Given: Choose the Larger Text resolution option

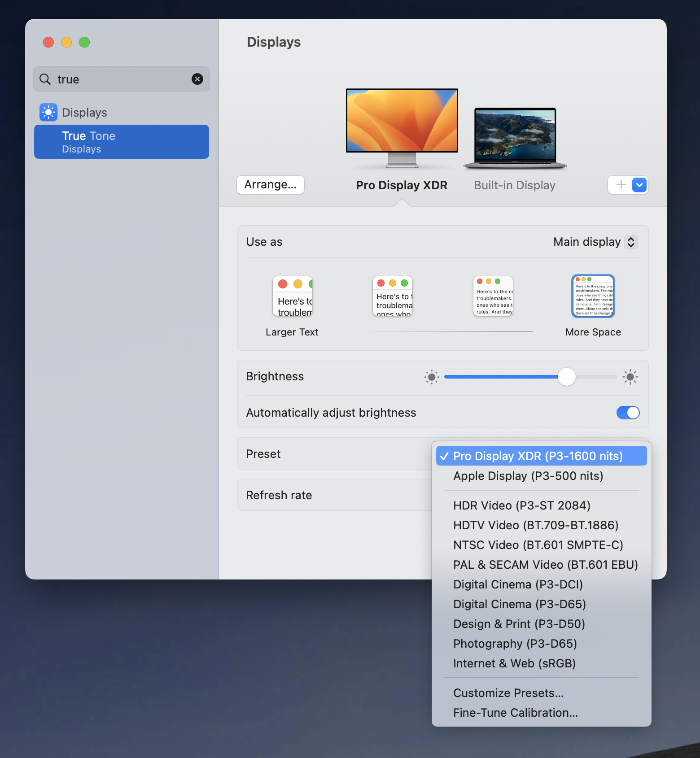Looking at the screenshot, I should [293, 296].
